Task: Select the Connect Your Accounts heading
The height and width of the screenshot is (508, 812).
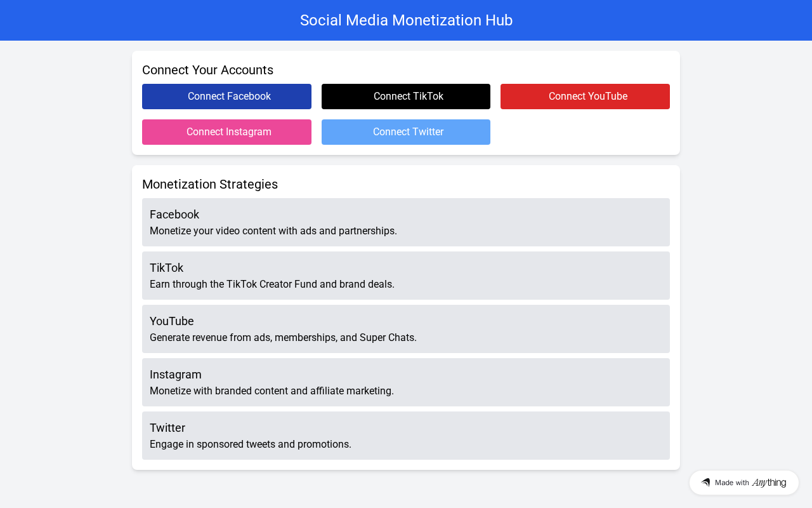Action: [207, 70]
